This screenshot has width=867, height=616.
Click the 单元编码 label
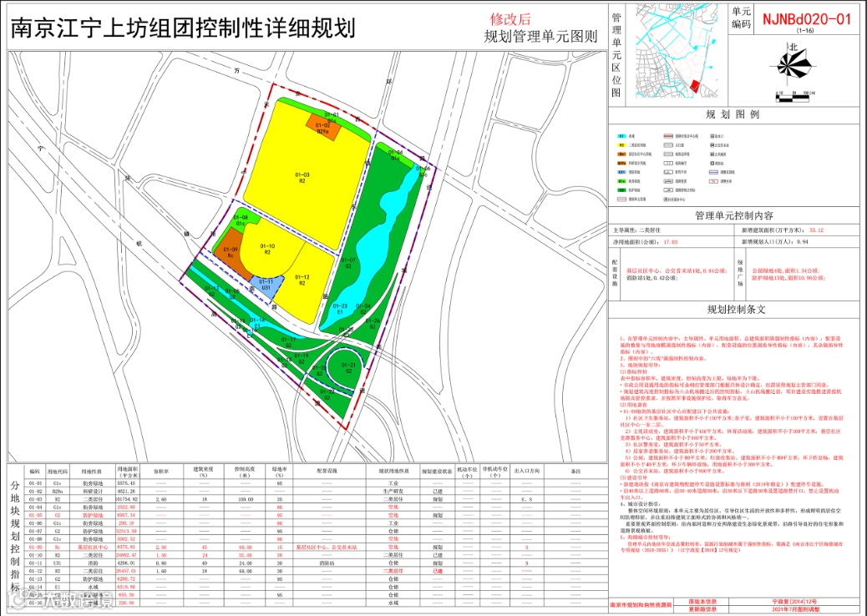pos(742,18)
